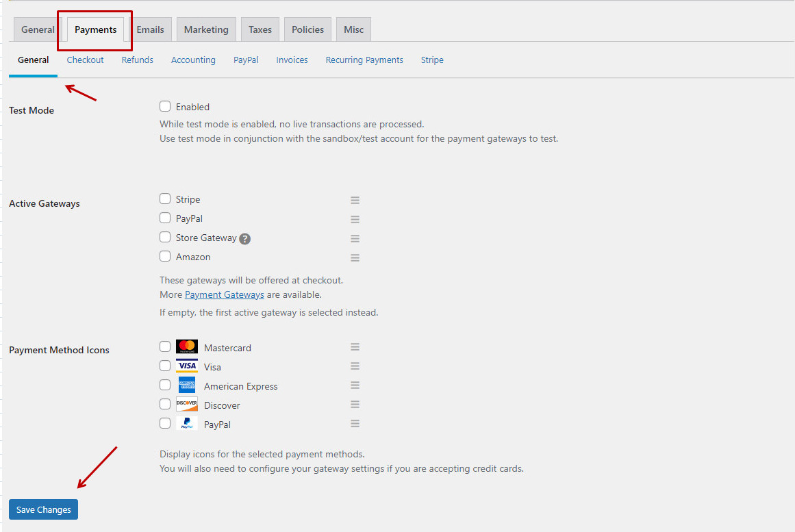This screenshot has width=795, height=532.
Task: Click the drag handle in PayPal icon row
Action: point(355,423)
